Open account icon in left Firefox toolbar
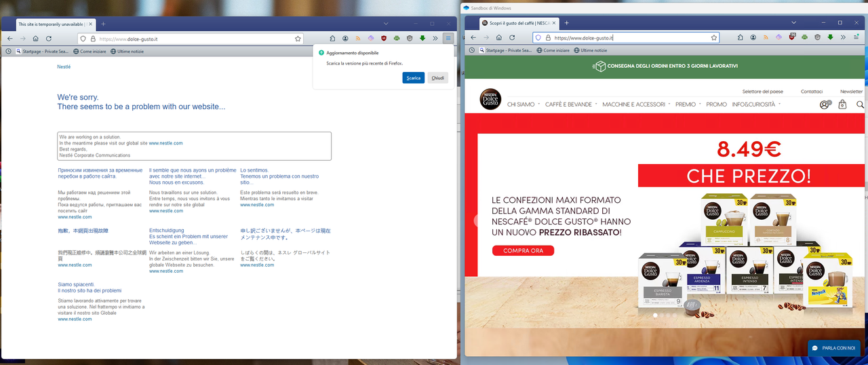This screenshot has height=365, width=868. click(345, 39)
